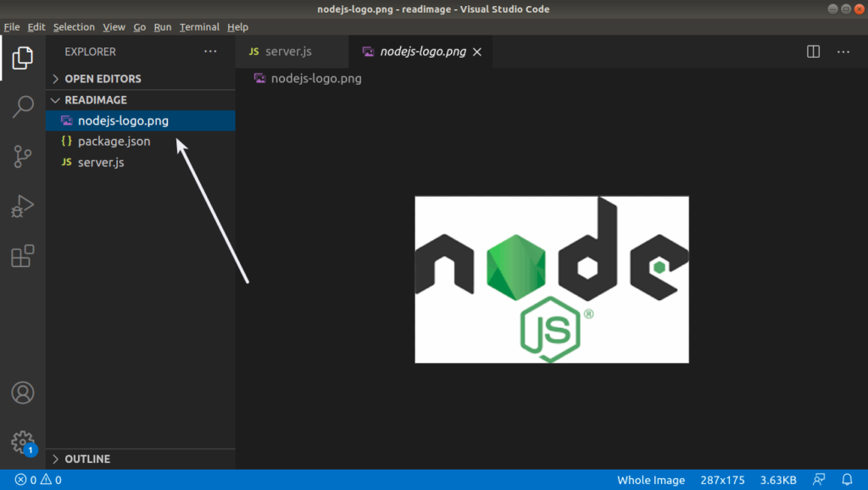Select the Source Control icon
This screenshot has height=490, width=868.
tap(23, 155)
